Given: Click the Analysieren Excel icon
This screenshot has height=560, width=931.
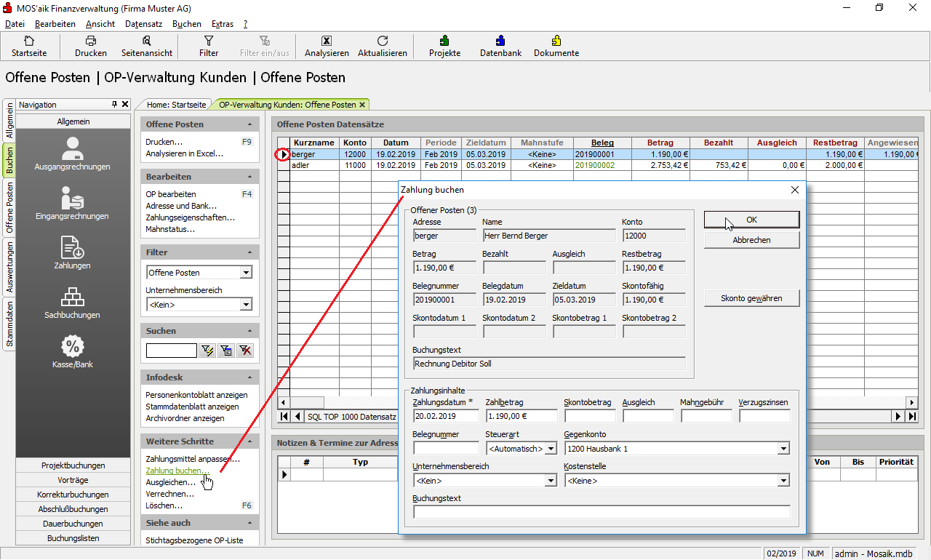Looking at the screenshot, I should [327, 41].
